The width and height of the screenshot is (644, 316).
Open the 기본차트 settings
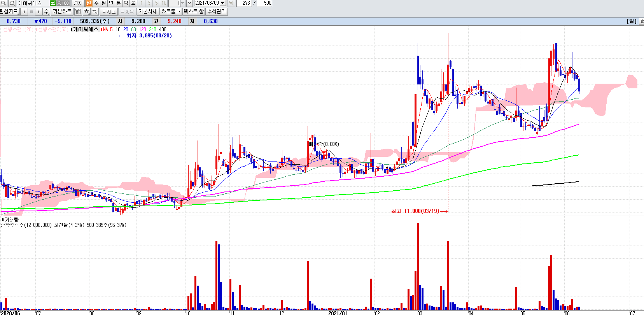pyautogui.click(x=62, y=12)
